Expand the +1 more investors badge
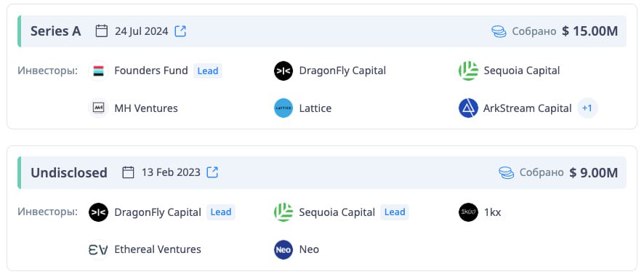The width and height of the screenshot is (644, 277). coord(587,108)
